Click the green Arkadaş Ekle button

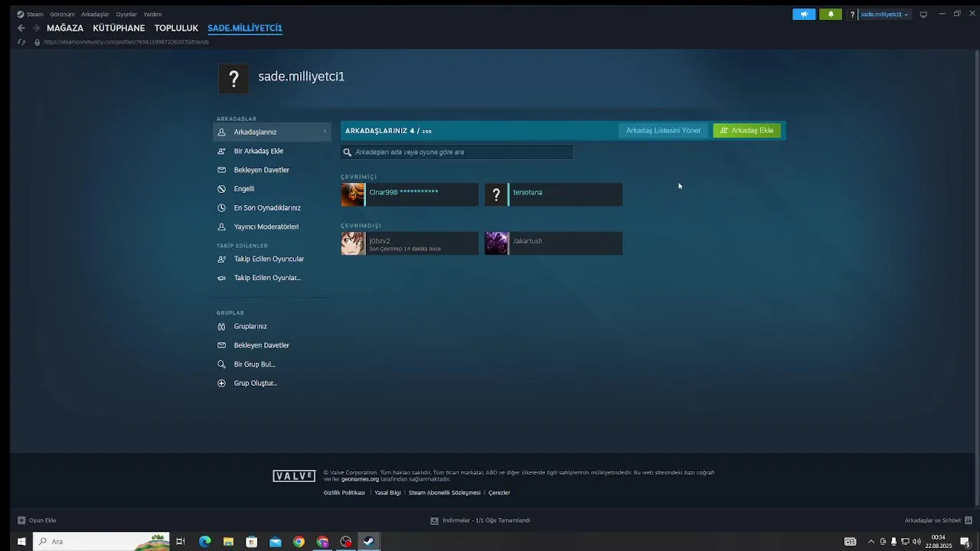[x=746, y=130]
